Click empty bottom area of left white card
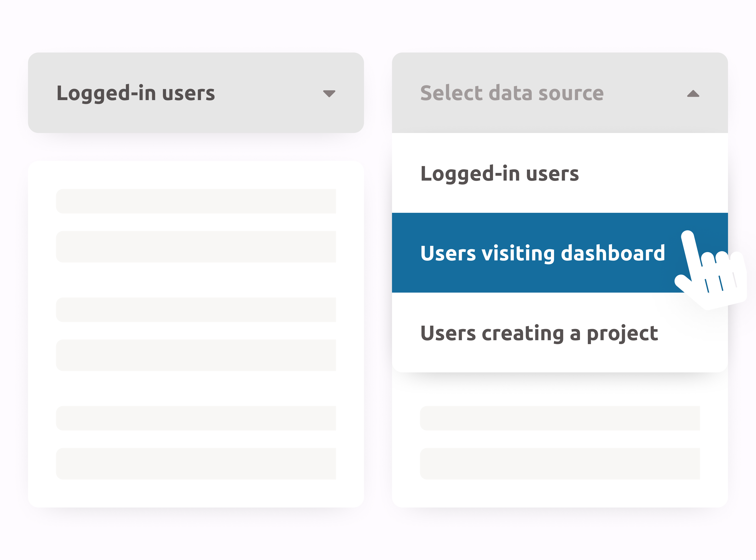This screenshot has height=560, width=756. [196, 493]
